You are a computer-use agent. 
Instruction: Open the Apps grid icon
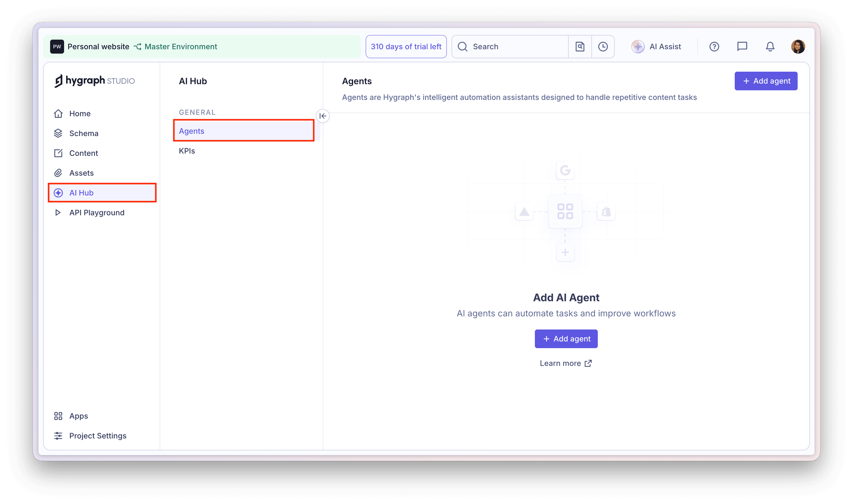(x=58, y=416)
